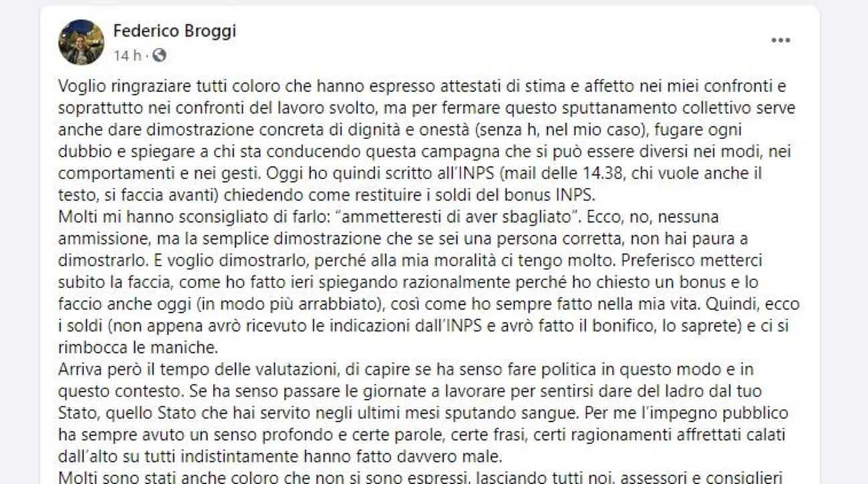The image size is (868, 484).
Task: Open the post options three-dots menu
Action: click(x=780, y=41)
